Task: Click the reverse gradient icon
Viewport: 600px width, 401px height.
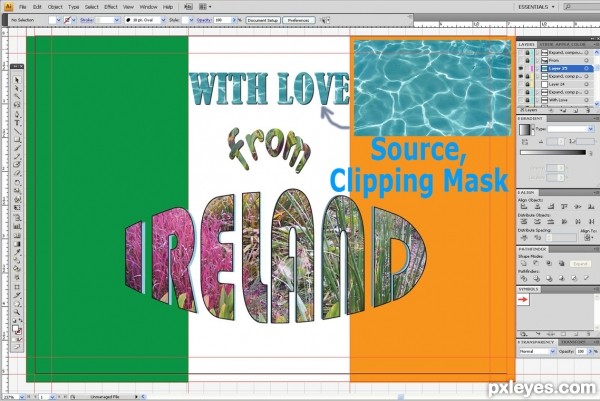Action: 525,142
